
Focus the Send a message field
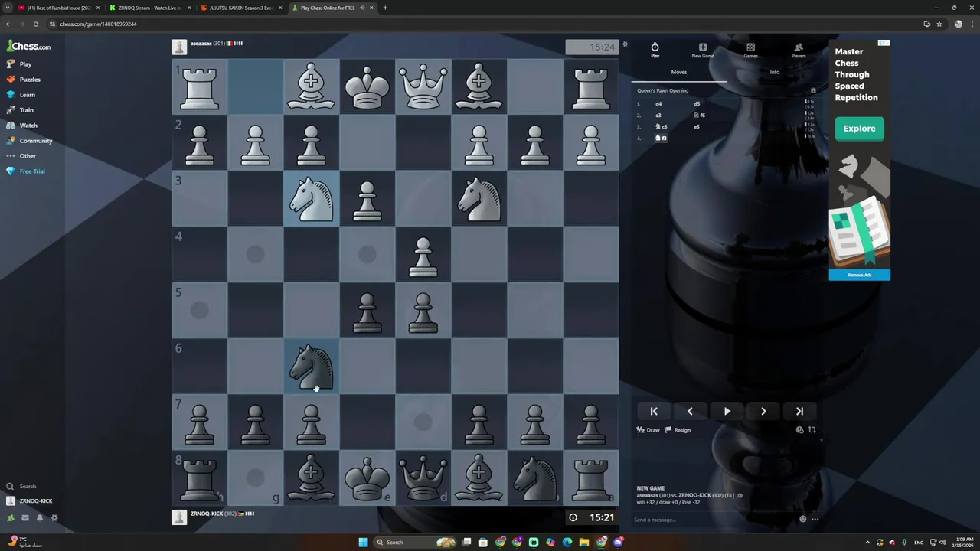(x=714, y=520)
